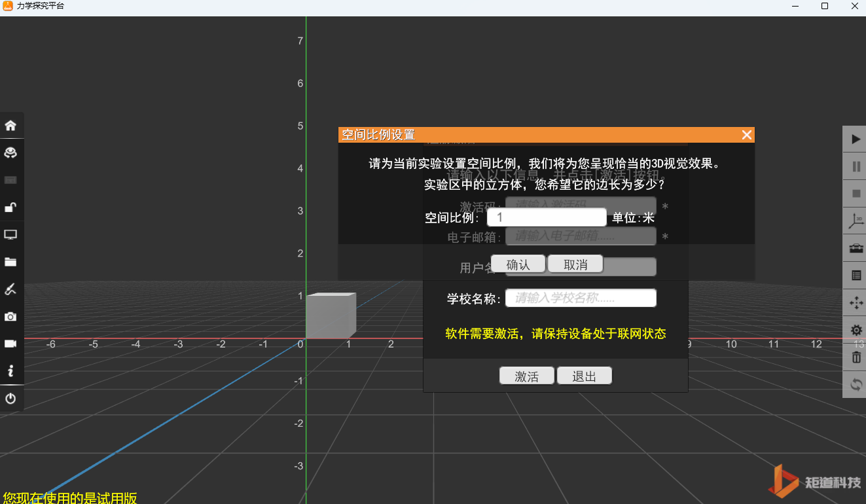This screenshot has height=504, width=866.
Task: Click the refresh reset icon
Action: (x=856, y=385)
